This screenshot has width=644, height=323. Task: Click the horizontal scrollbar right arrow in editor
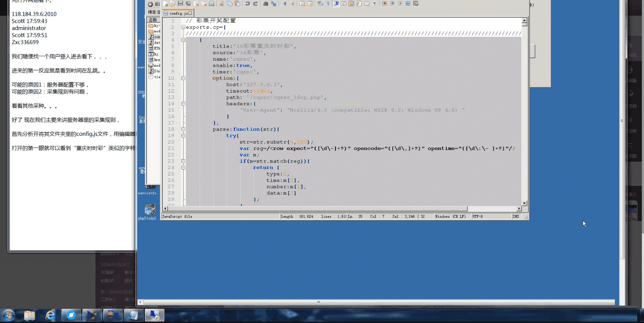[519, 209]
